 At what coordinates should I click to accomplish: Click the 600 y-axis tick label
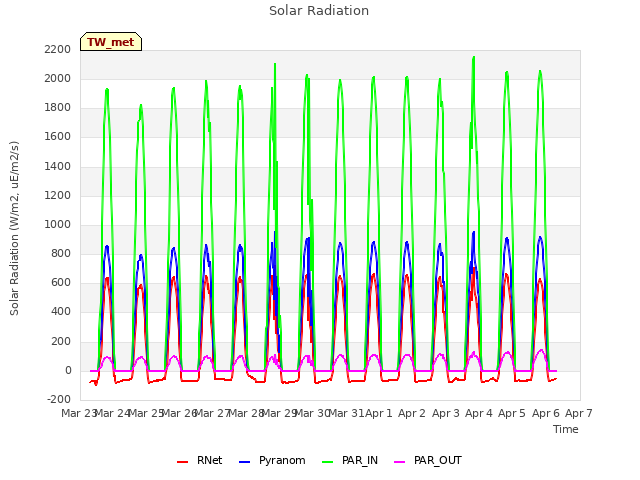coord(61,283)
